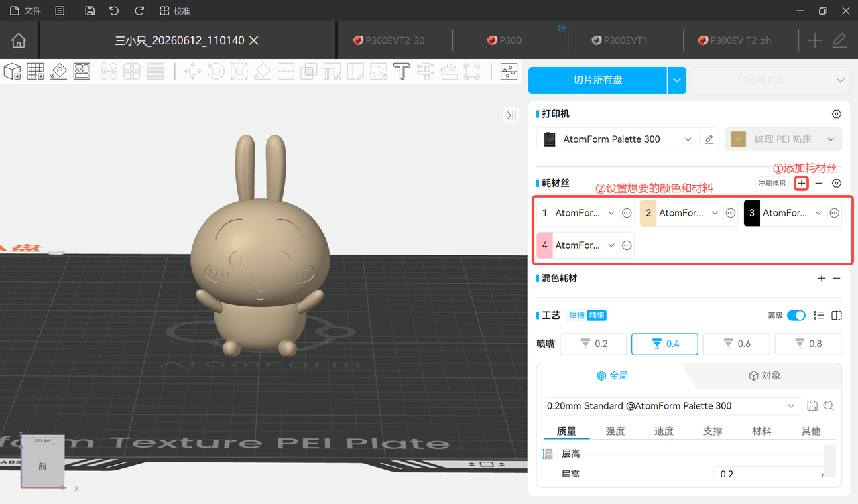The height and width of the screenshot is (504, 858).
Task: Select the 快捷 process mode
Action: click(576, 315)
